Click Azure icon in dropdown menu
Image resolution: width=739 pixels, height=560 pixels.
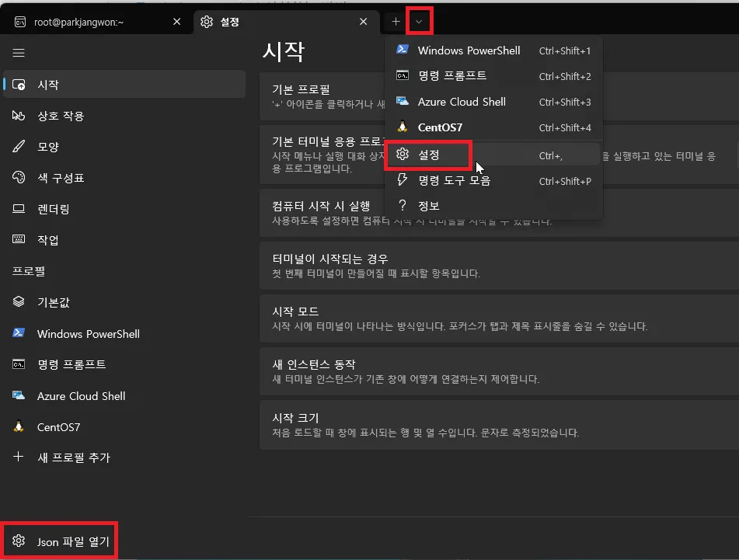[x=402, y=101]
